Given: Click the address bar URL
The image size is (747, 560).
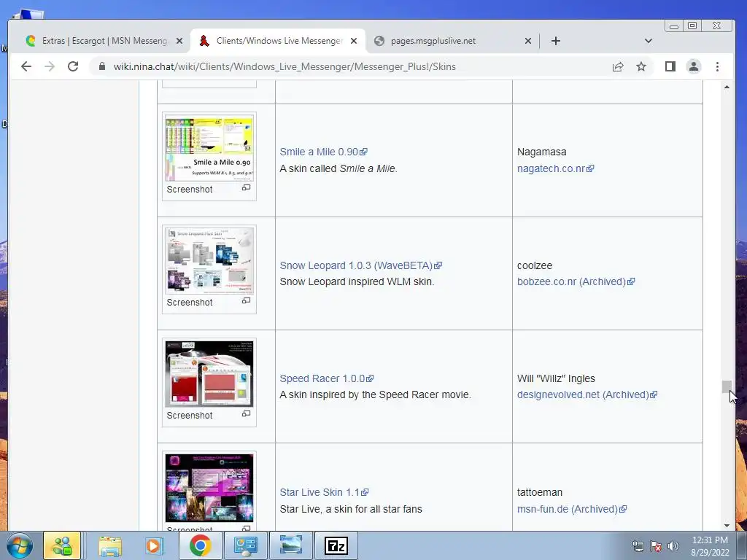Looking at the screenshot, I should 285,66.
